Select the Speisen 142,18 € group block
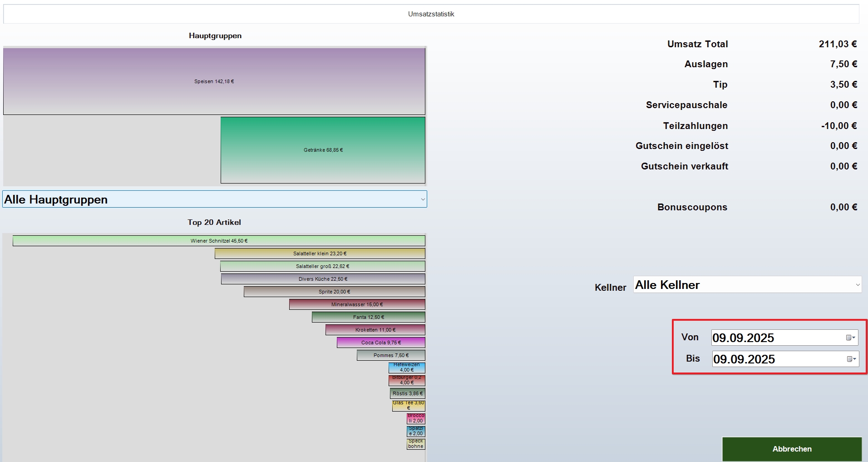Image resolution: width=868 pixels, height=462 pixels. click(x=214, y=81)
